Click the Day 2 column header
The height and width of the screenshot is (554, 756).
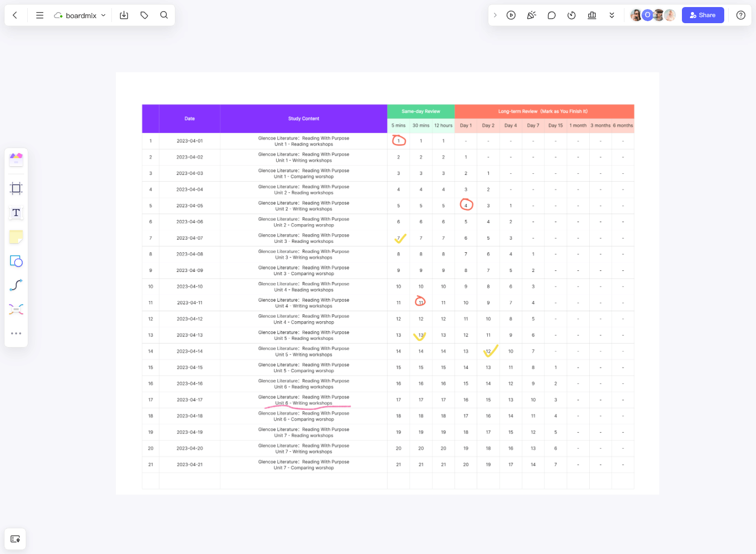point(488,125)
